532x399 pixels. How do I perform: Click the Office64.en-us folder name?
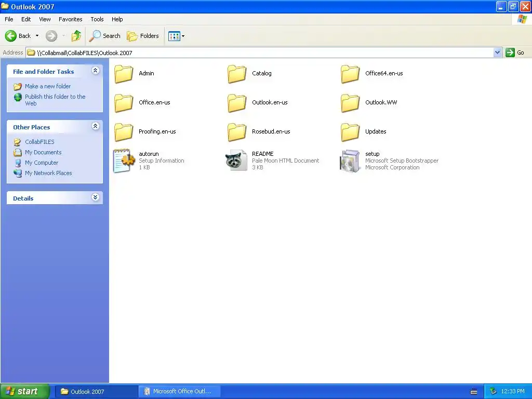click(x=384, y=73)
